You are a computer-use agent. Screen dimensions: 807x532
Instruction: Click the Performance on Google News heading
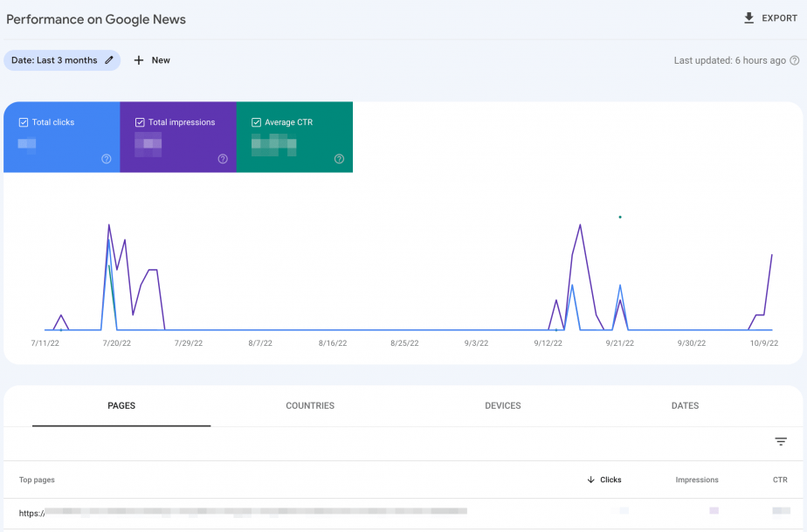[x=96, y=19]
